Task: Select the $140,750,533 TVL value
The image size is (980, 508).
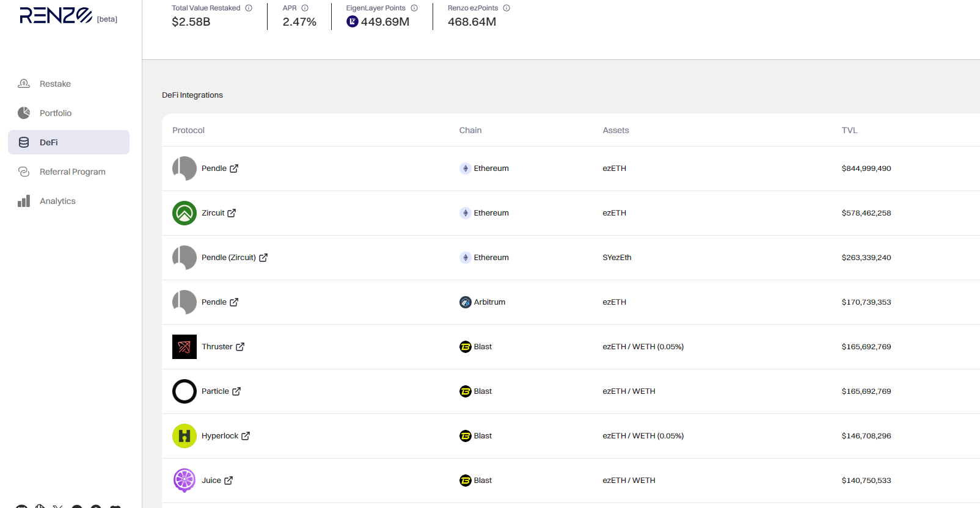Action: click(x=866, y=481)
